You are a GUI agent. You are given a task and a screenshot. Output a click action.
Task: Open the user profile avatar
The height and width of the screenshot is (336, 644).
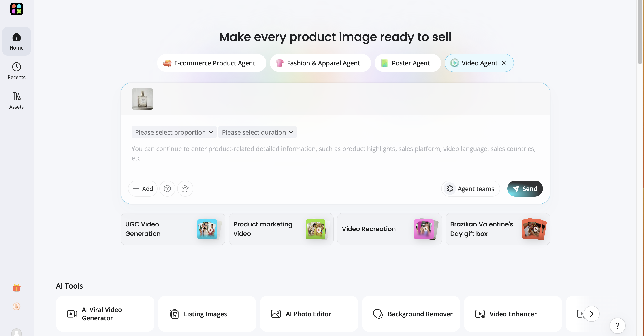click(x=17, y=332)
